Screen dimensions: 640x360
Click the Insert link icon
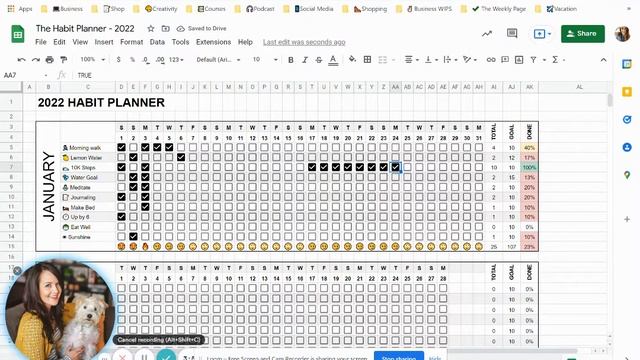491,60
